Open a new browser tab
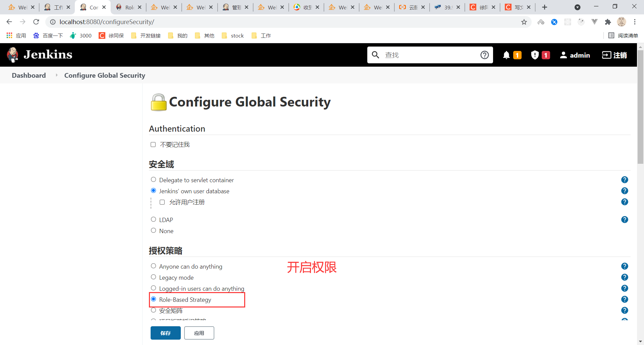 pyautogui.click(x=545, y=7)
